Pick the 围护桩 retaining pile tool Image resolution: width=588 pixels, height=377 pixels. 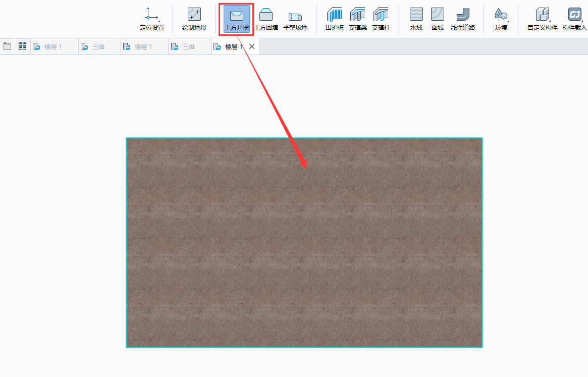(335, 19)
